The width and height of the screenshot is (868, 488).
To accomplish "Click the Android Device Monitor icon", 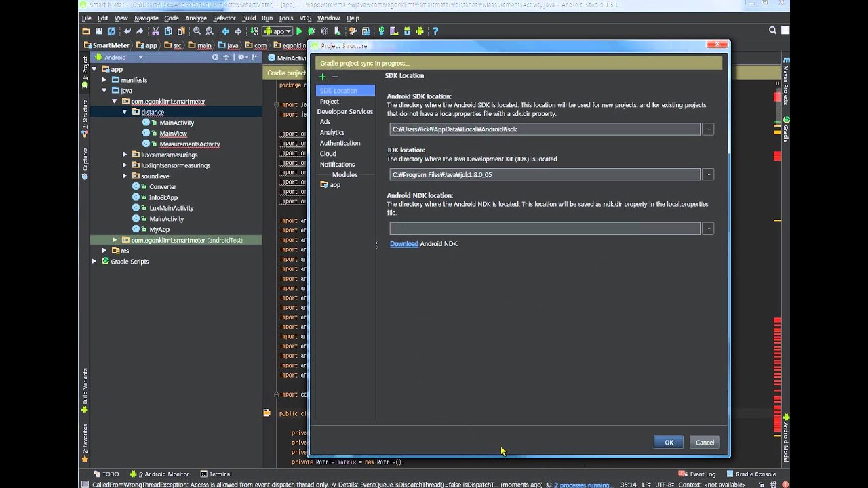I will [x=420, y=31].
